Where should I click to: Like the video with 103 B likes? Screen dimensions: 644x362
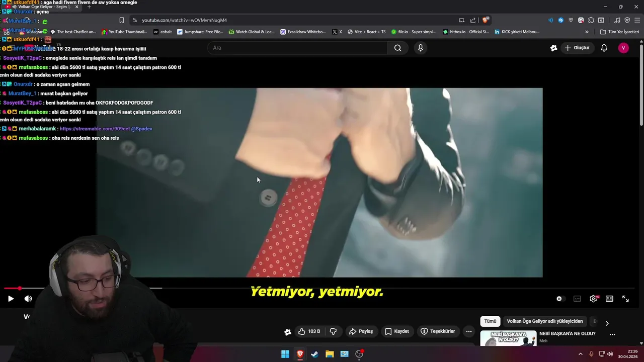(309, 331)
